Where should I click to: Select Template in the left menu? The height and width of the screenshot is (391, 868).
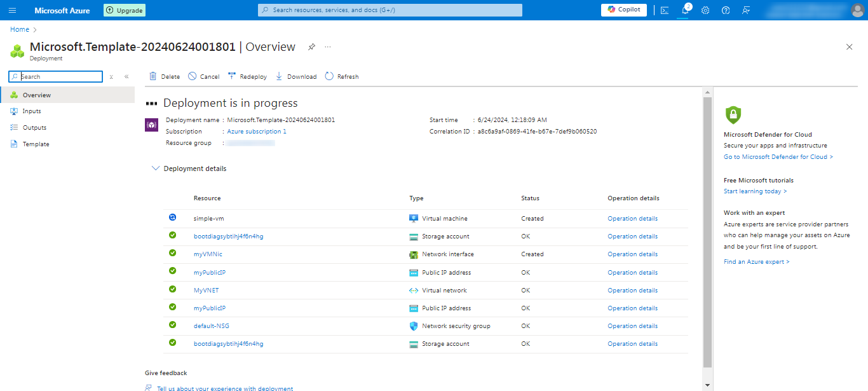(x=36, y=144)
